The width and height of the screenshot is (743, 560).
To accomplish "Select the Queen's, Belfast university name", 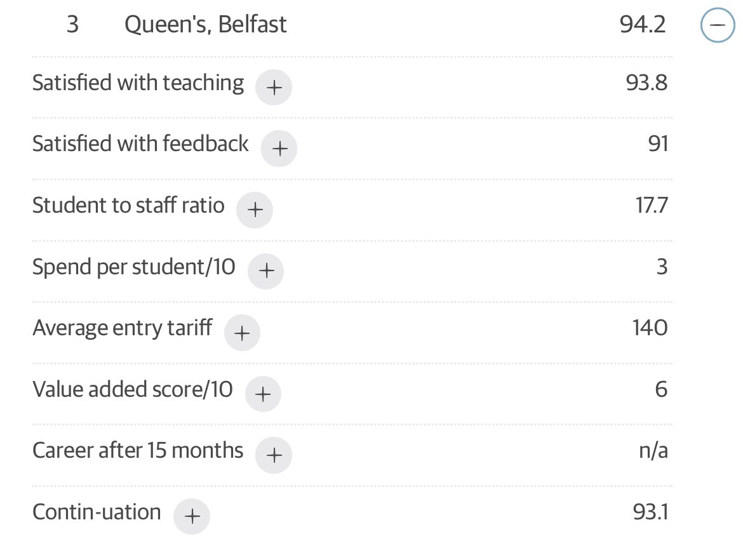I will pos(206,25).
